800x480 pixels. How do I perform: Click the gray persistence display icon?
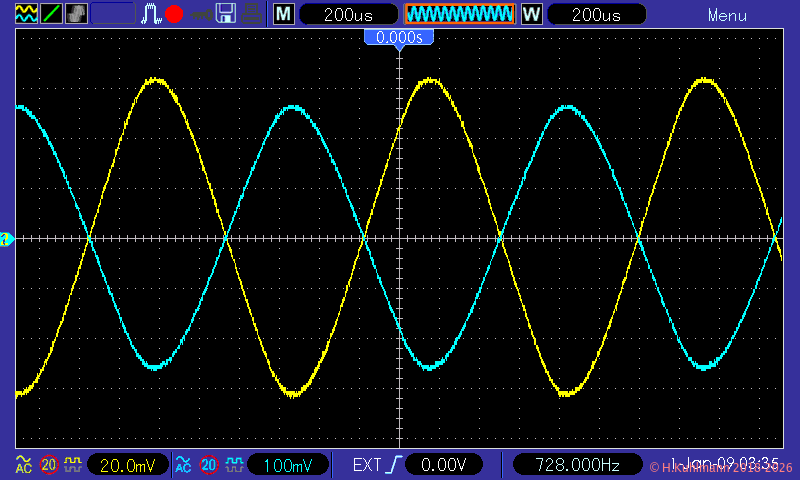[76, 14]
